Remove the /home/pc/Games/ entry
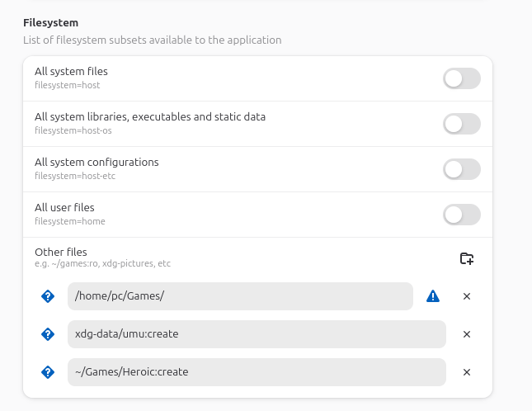Screen dimensions: 532x411 click(467, 296)
